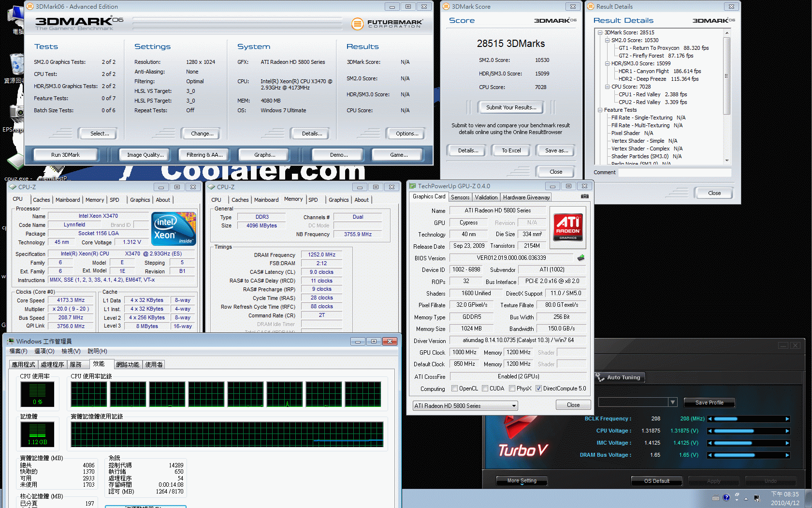
Task: Open the Mainboard tab in left CPU-Z
Action: 68,200
